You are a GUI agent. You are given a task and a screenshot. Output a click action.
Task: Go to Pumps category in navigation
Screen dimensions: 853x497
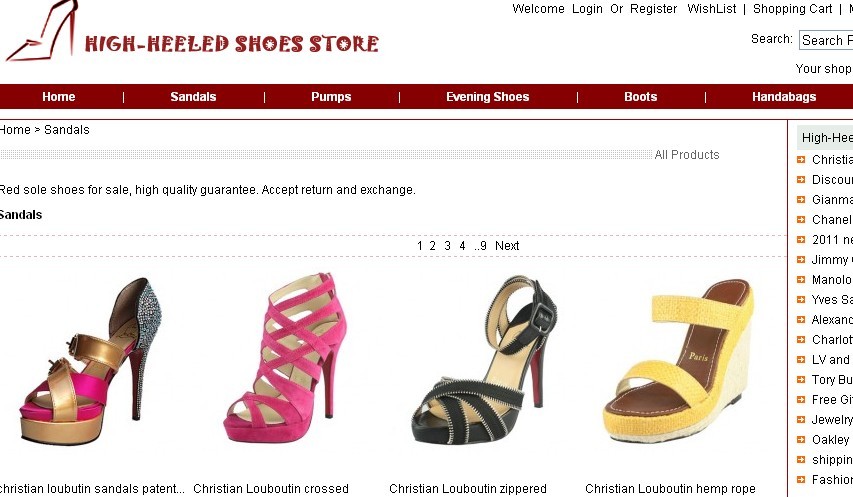point(331,97)
